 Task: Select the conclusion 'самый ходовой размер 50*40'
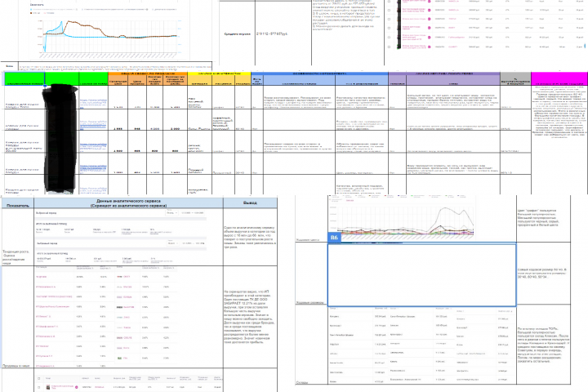(x=543, y=273)
